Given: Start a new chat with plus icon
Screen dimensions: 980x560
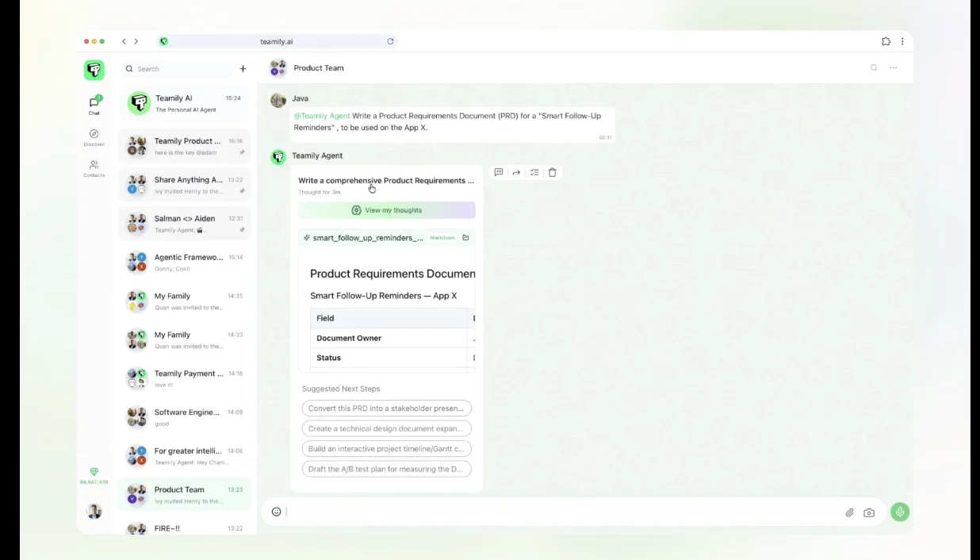Looking at the screenshot, I should [x=243, y=69].
